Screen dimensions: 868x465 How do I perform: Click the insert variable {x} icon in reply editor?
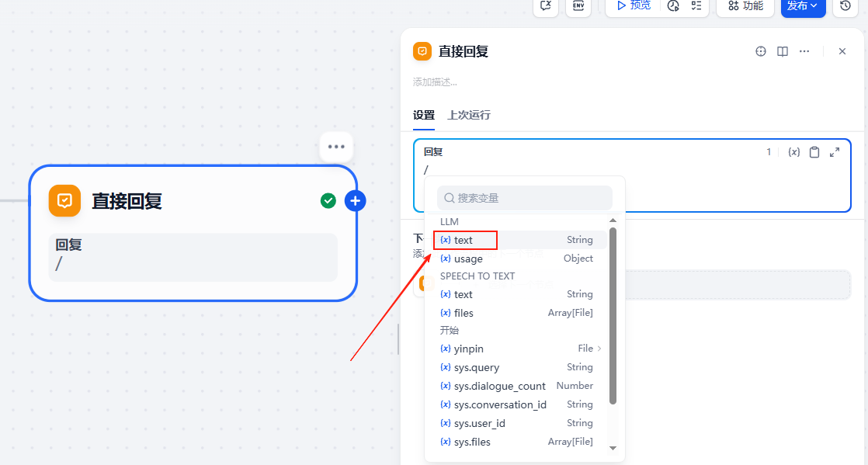(793, 152)
